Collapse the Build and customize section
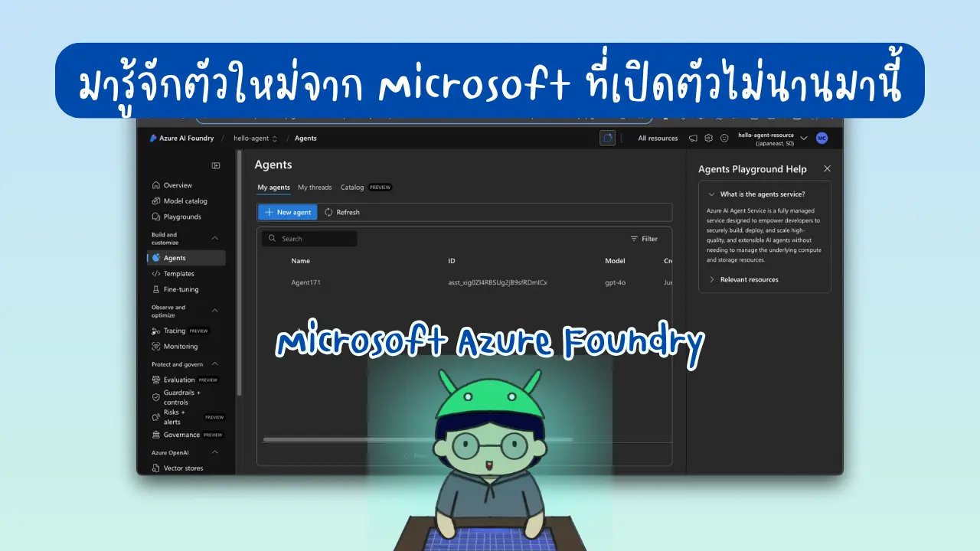This screenshot has width=980, height=551. coord(214,238)
